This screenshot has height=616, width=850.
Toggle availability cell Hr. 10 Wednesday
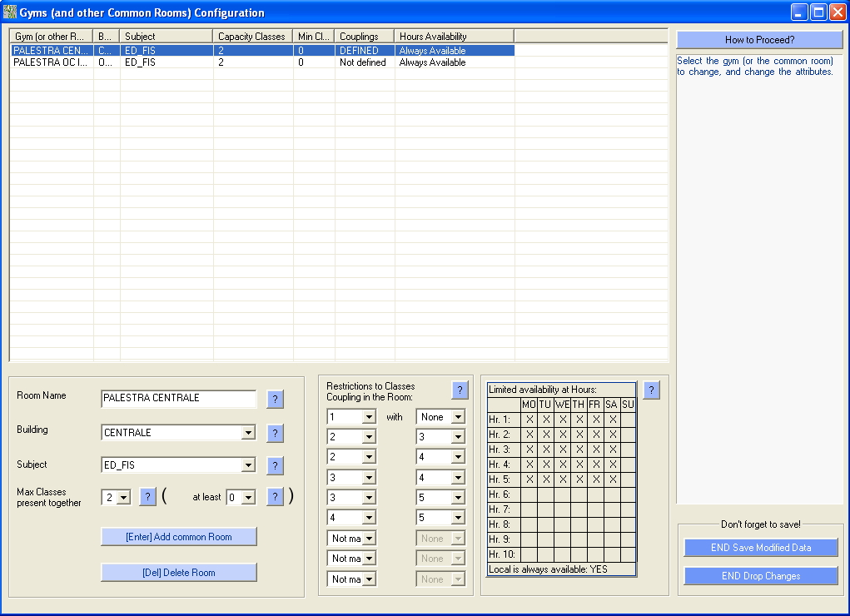click(563, 554)
